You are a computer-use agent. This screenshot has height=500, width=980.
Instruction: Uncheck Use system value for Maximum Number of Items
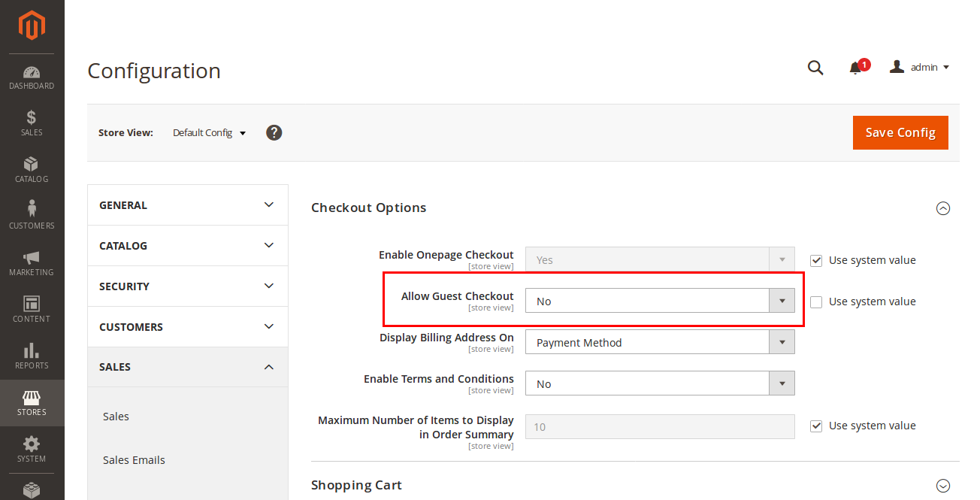click(816, 426)
